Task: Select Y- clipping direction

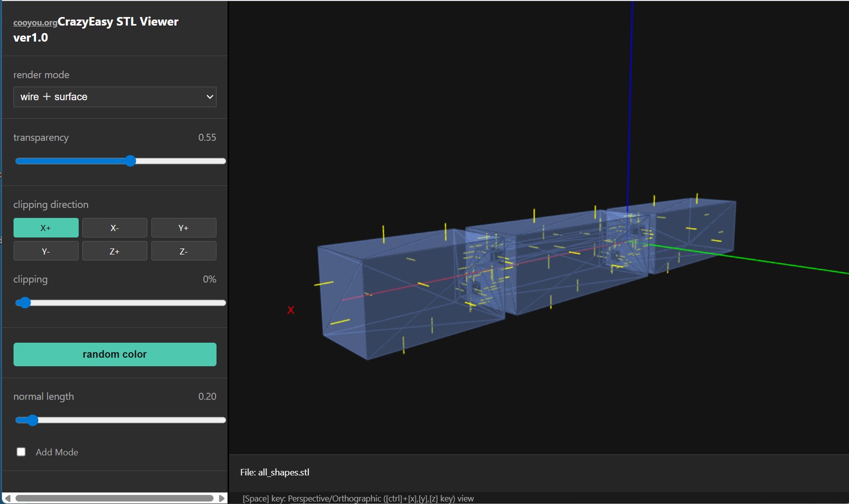Action: [x=46, y=251]
